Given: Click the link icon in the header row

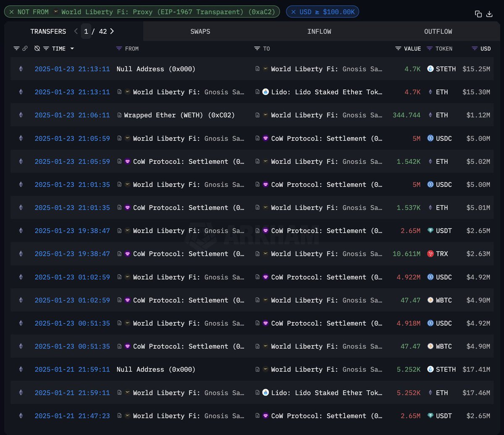Looking at the screenshot, I should (25, 49).
